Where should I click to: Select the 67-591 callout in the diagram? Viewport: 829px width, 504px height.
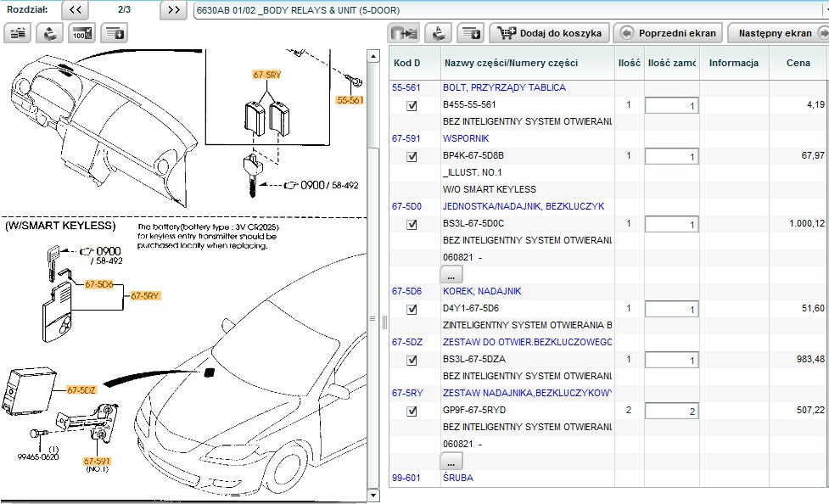click(x=97, y=462)
